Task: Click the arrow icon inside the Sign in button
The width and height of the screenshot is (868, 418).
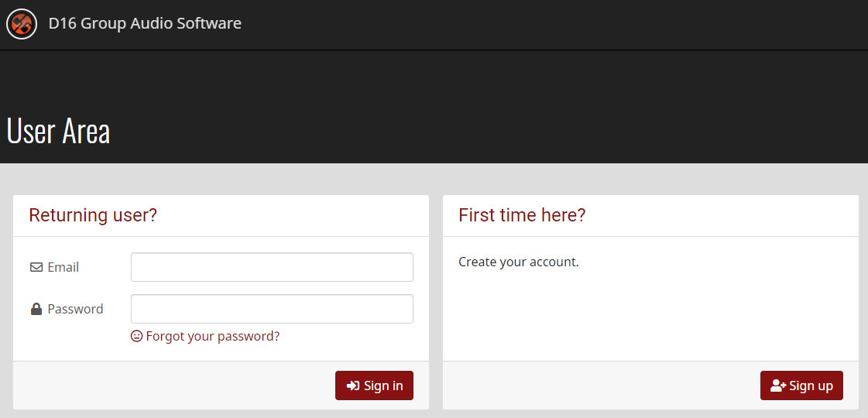Action: pos(352,386)
